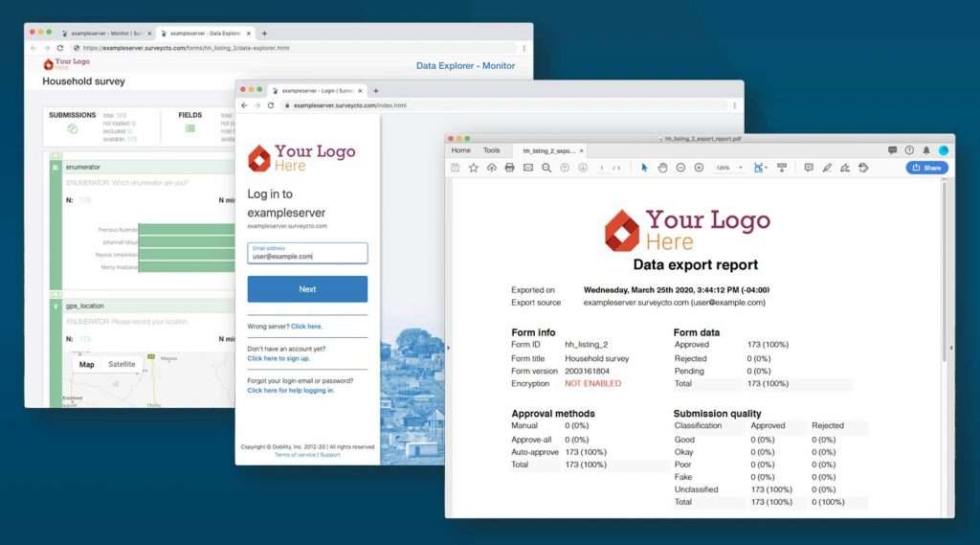Select the hand pan tool in PDF viewer
Image resolution: width=980 pixels, height=545 pixels.
(x=662, y=168)
